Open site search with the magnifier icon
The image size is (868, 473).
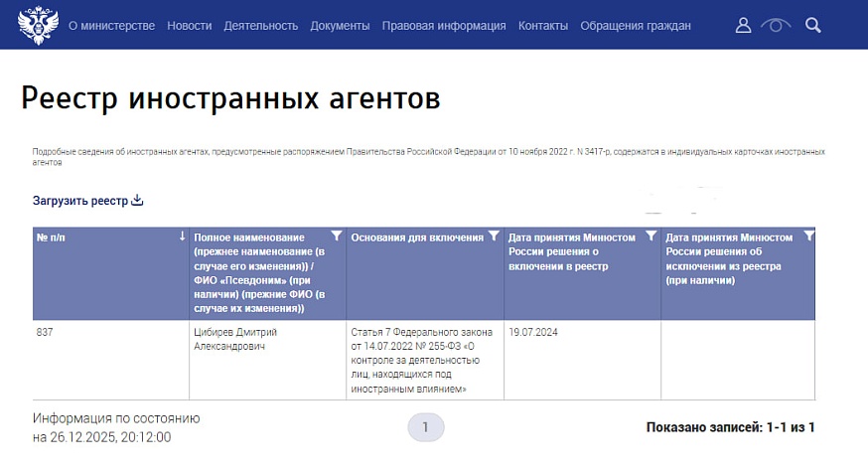812,25
